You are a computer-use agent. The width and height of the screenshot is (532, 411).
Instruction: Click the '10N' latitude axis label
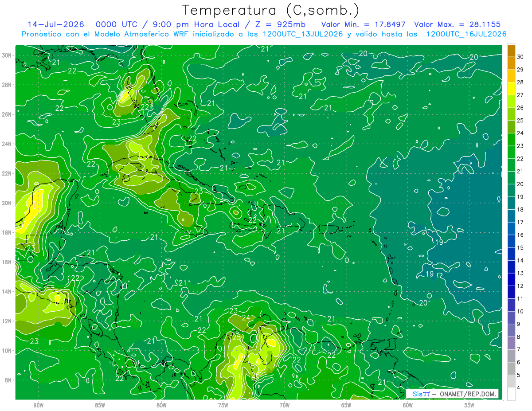coord(8,350)
